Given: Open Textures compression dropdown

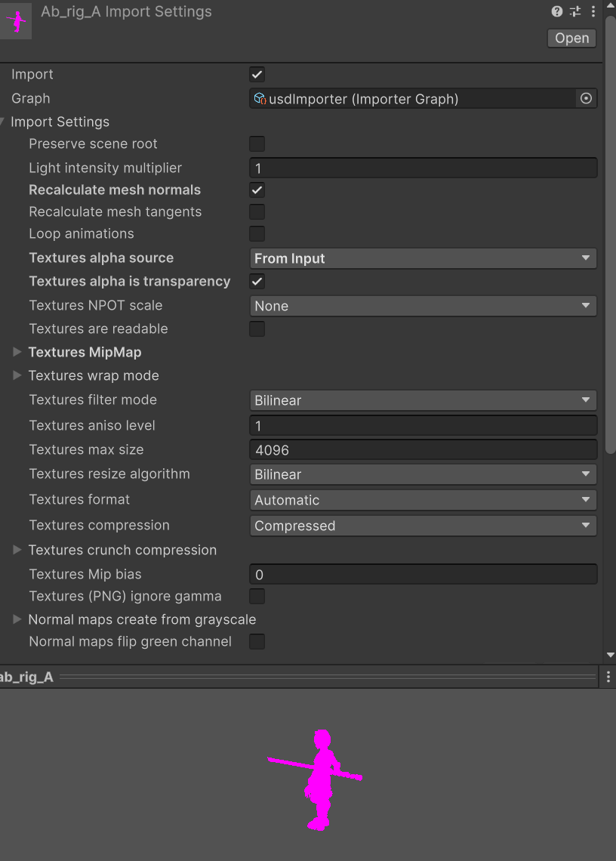Looking at the screenshot, I should (423, 526).
